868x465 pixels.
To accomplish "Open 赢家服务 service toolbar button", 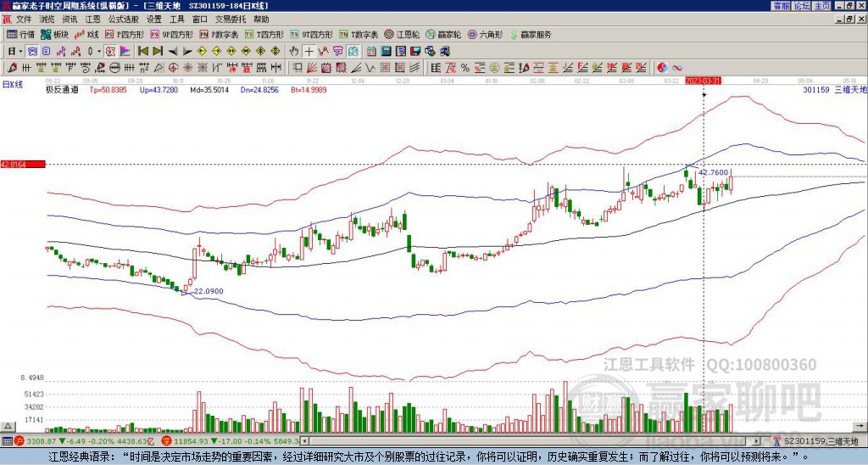I will pyautogui.click(x=531, y=34).
